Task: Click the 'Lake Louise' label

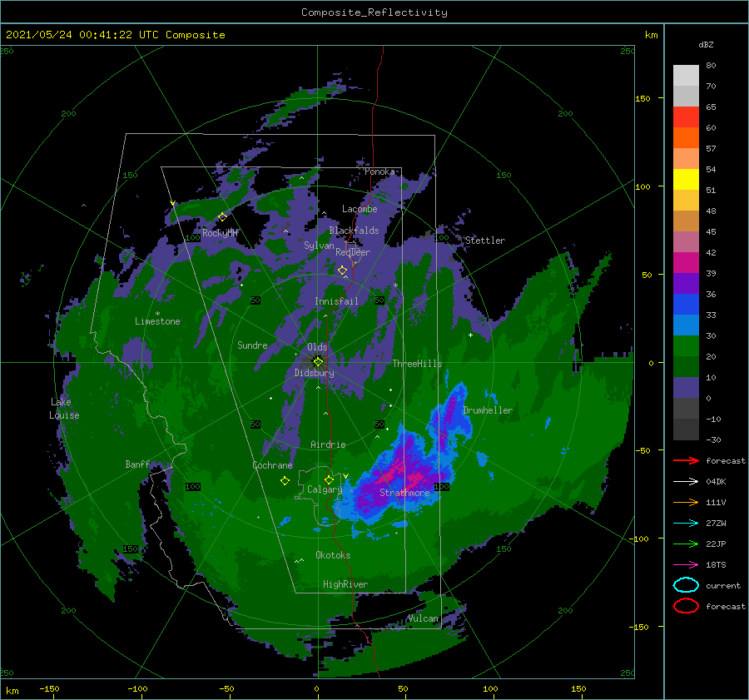Action: click(64, 409)
